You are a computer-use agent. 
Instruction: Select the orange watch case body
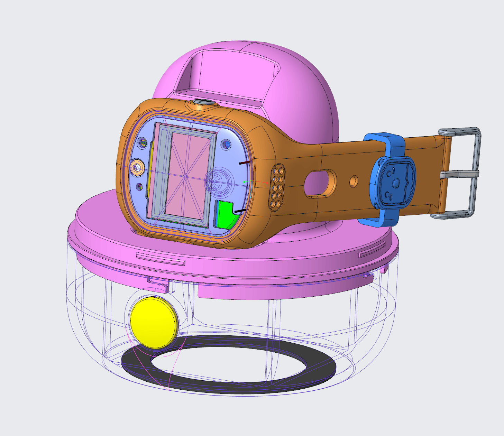coord(263,152)
